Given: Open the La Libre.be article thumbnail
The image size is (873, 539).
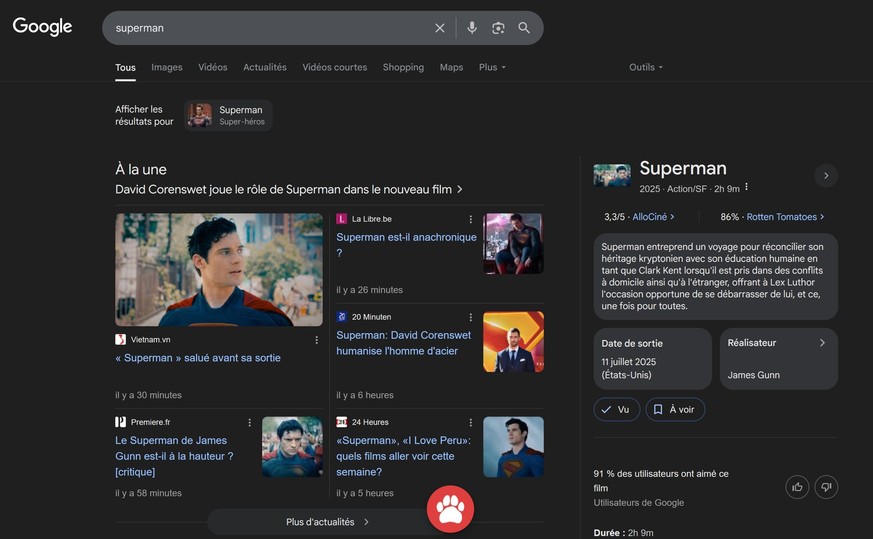Looking at the screenshot, I should (513, 243).
